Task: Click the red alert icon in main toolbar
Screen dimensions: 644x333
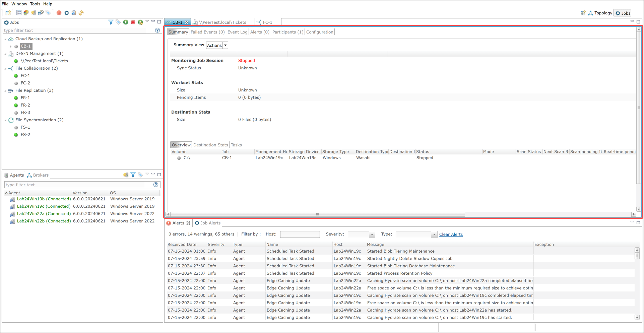Action: 59,13
